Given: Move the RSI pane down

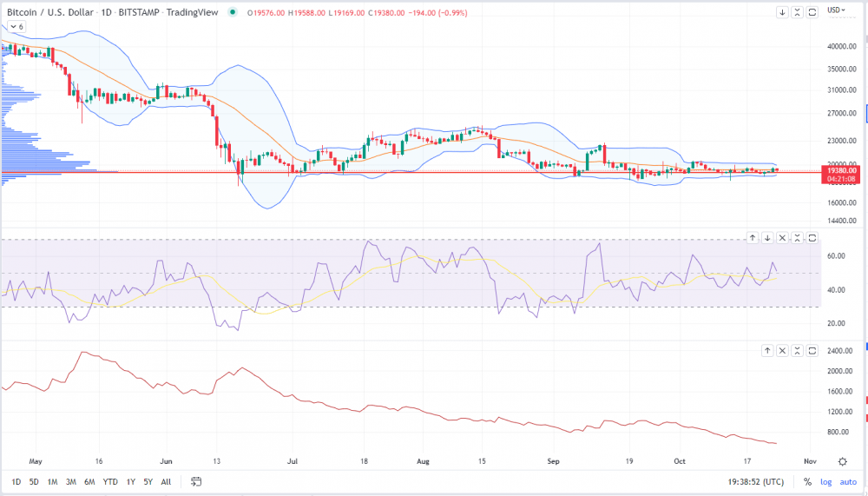Looking at the screenshot, I should [x=767, y=237].
